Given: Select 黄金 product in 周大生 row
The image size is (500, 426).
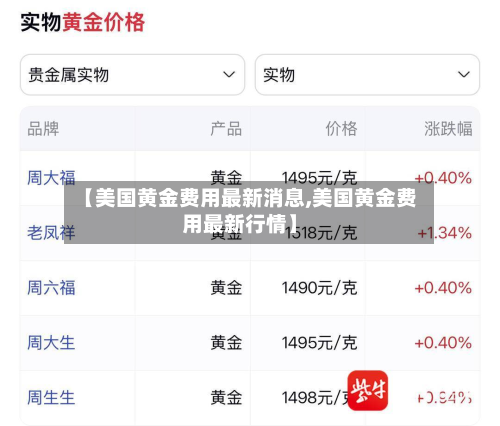Looking at the screenshot, I should (x=226, y=343).
